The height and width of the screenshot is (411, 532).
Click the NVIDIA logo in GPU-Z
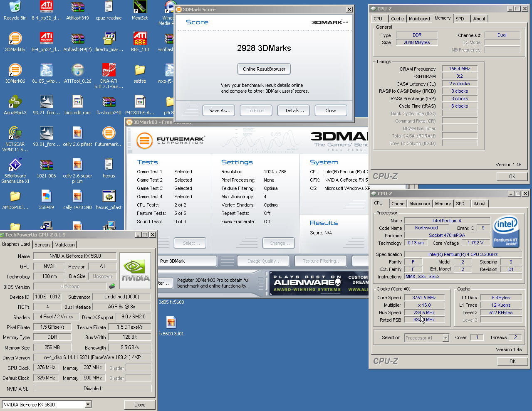click(135, 271)
